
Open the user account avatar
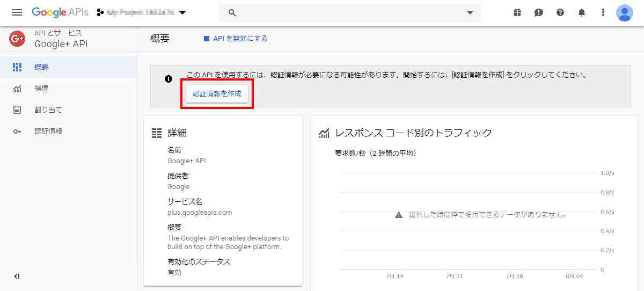[625, 12]
